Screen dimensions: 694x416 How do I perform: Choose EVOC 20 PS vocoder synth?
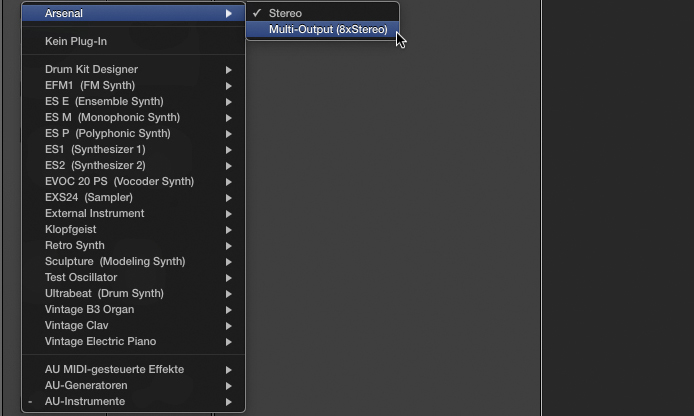click(133, 181)
